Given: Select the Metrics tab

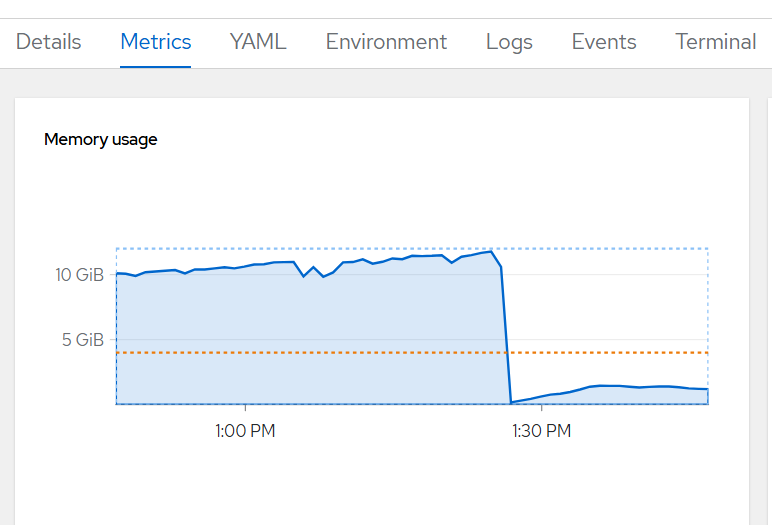Looking at the screenshot, I should click(155, 42).
